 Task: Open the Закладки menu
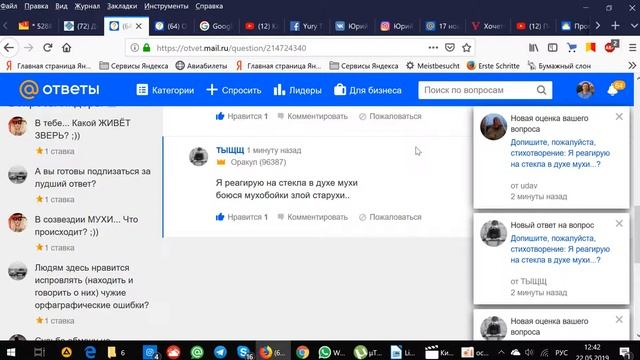click(122, 6)
